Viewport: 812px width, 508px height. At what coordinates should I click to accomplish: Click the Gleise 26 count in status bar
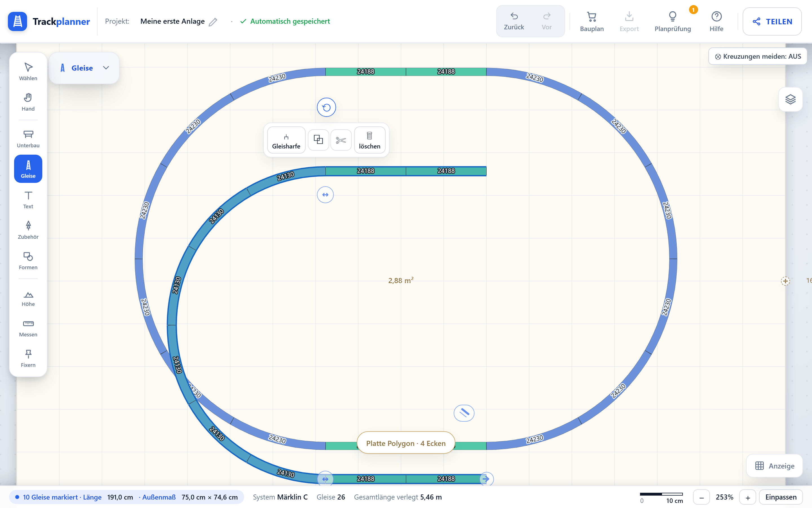point(331,497)
